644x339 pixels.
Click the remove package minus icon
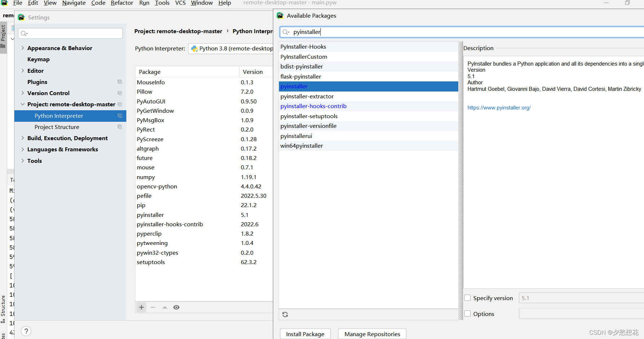click(x=153, y=307)
